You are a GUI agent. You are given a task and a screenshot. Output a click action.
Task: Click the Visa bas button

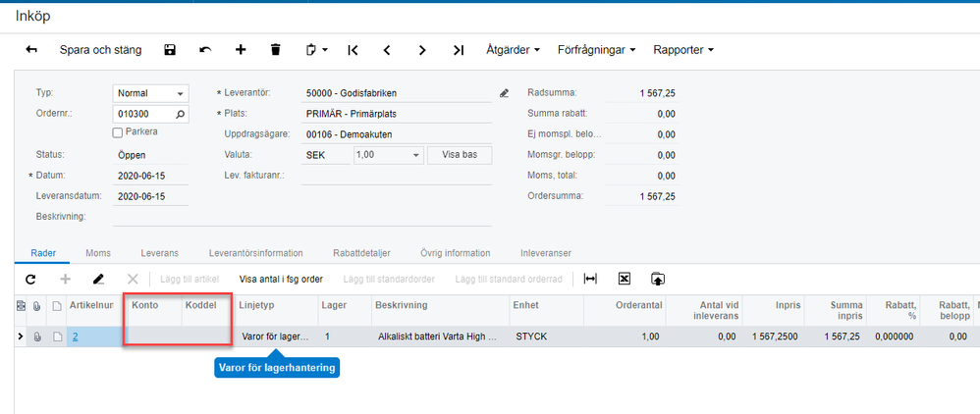coord(460,155)
